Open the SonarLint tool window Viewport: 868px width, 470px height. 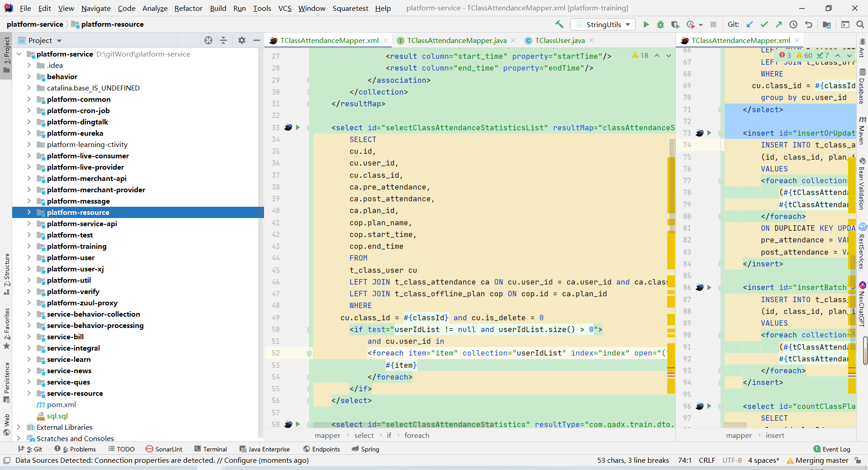pyautogui.click(x=164, y=449)
